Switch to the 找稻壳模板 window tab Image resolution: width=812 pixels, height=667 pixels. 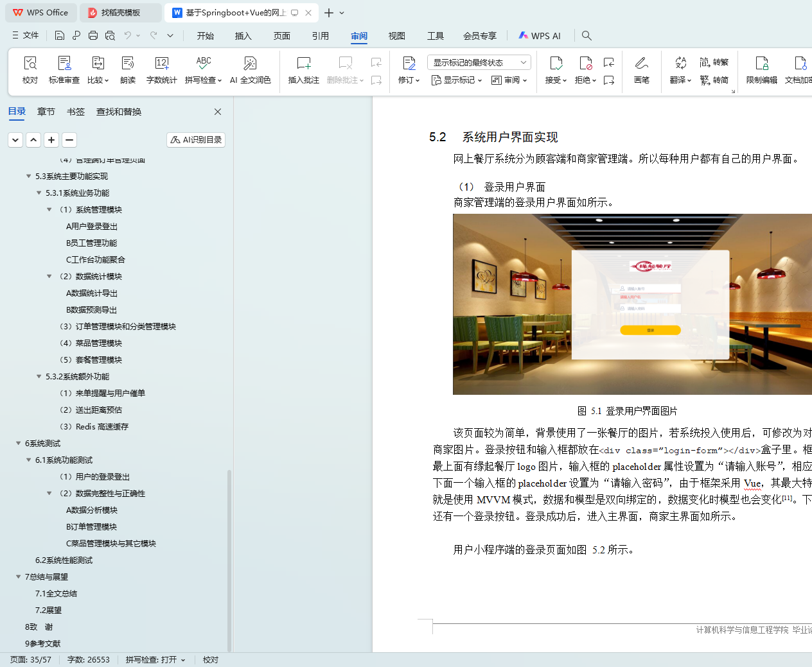(x=121, y=13)
